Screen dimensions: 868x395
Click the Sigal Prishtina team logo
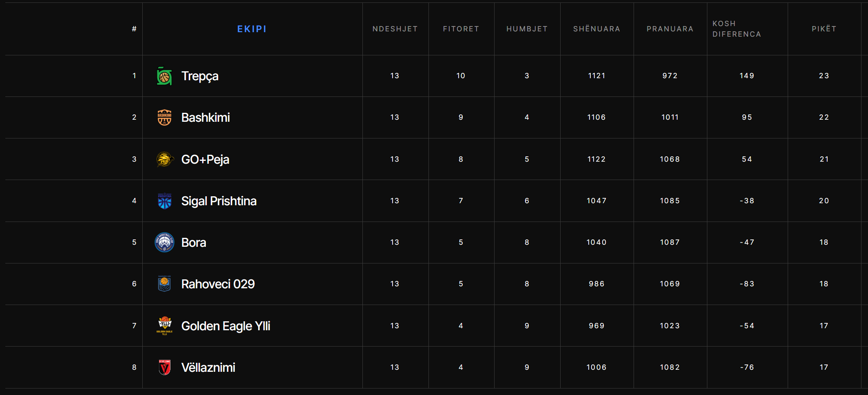click(164, 201)
